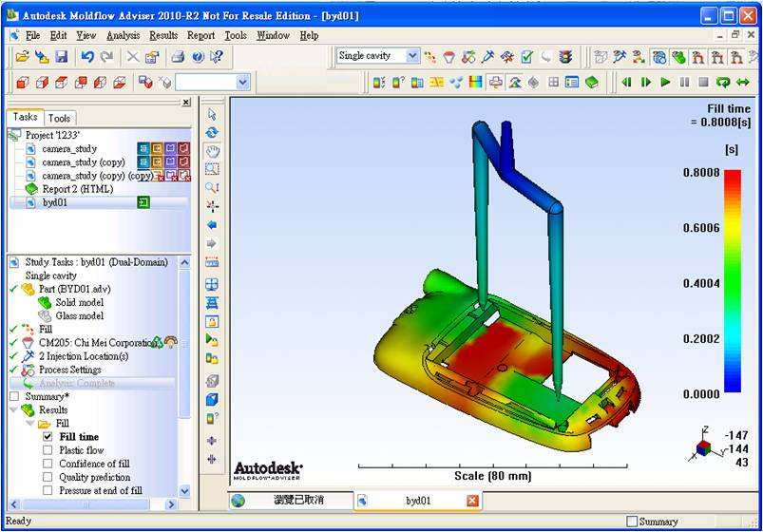The width and height of the screenshot is (763, 532).
Task: Close the Tasks panel with X
Action: (186, 102)
